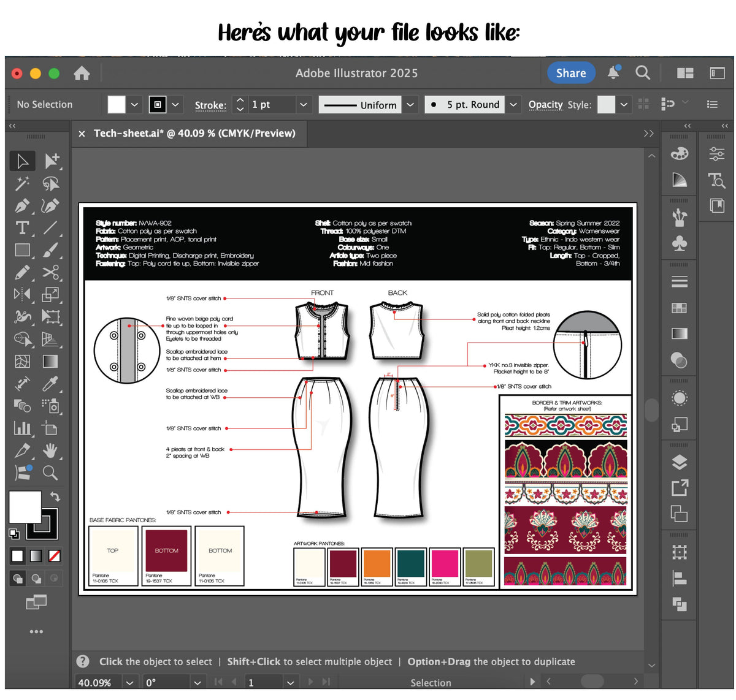Image resolution: width=736 pixels, height=700 pixels.
Task: Select the Blend tool
Action: [x=23, y=406]
